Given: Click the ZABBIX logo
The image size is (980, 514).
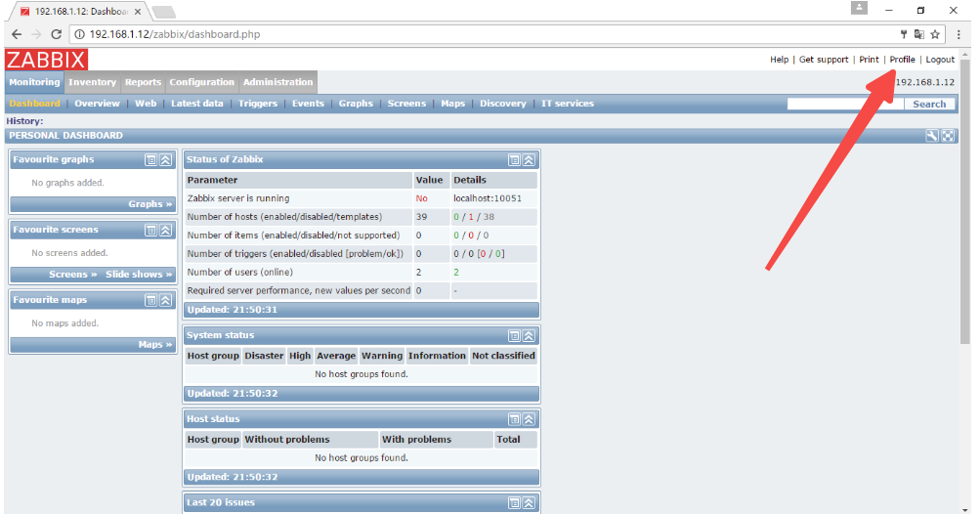Looking at the screenshot, I should click(46, 60).
